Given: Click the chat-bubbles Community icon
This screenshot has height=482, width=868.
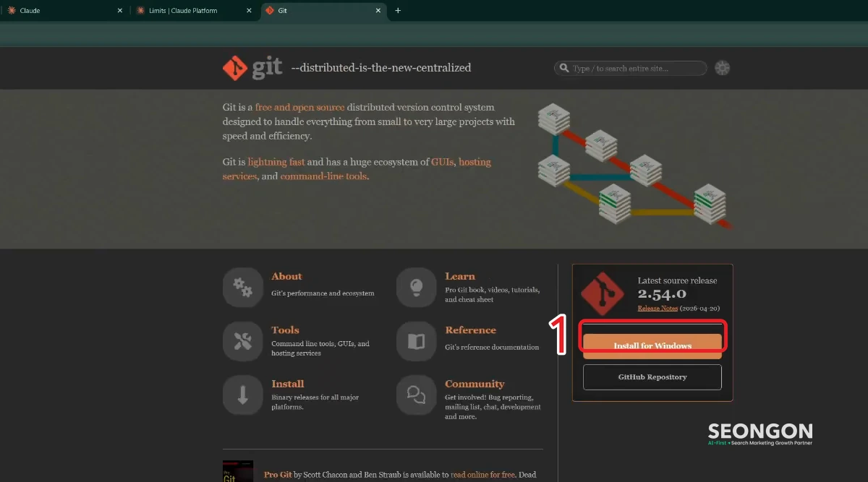Looking at the screenshot, I should 416,395.
